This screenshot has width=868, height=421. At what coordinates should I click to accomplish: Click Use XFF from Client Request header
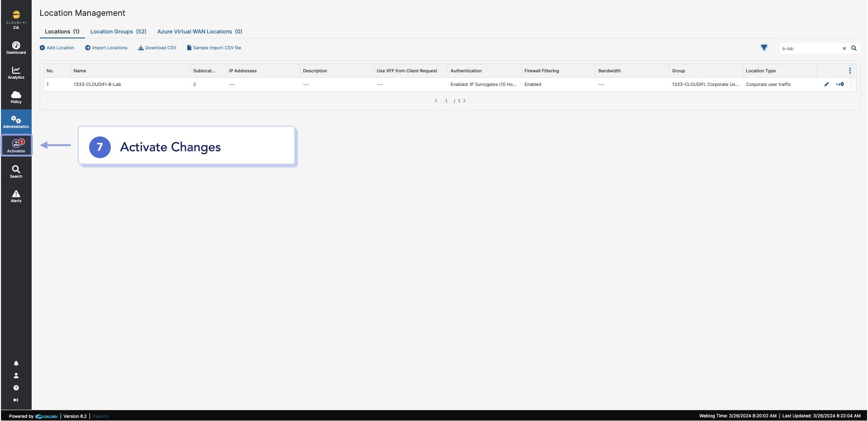coord(410,71)
